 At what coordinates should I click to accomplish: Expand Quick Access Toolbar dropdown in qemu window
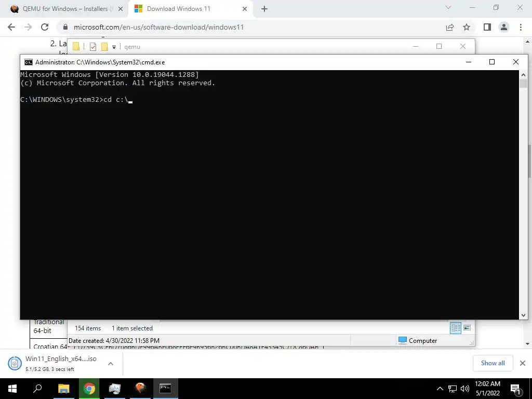pos(114,47)
